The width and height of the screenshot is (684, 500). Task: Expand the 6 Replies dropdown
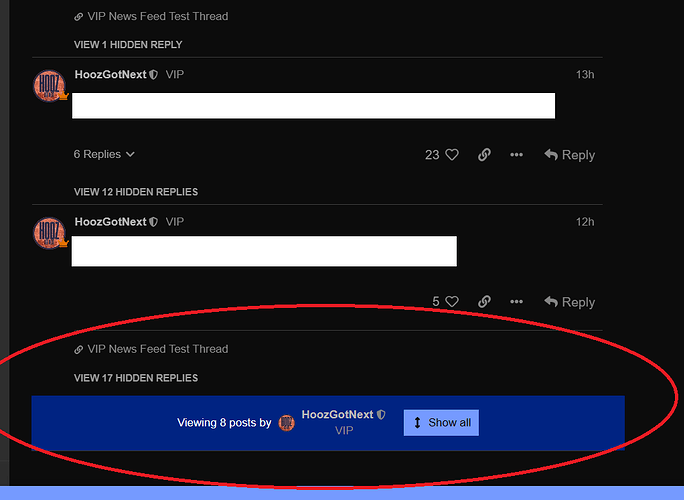tap(104, 155)
